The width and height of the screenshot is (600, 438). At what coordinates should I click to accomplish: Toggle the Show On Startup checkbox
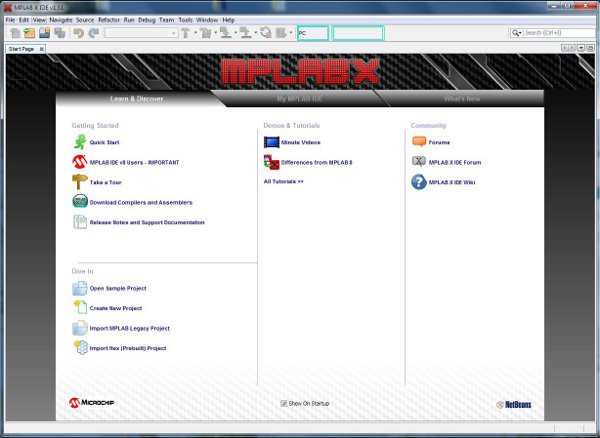(x=284, y=403)
